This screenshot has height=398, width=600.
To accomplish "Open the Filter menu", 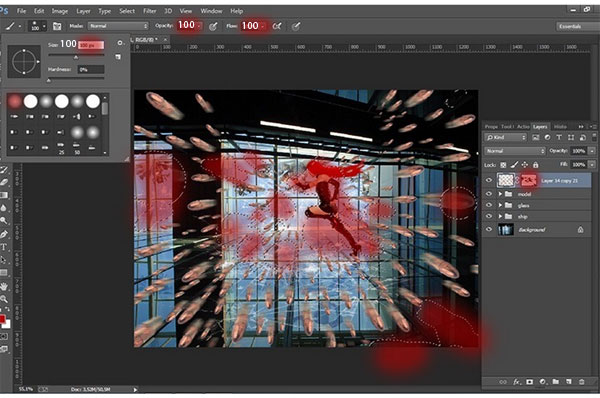I will click(x=150, y=11).
